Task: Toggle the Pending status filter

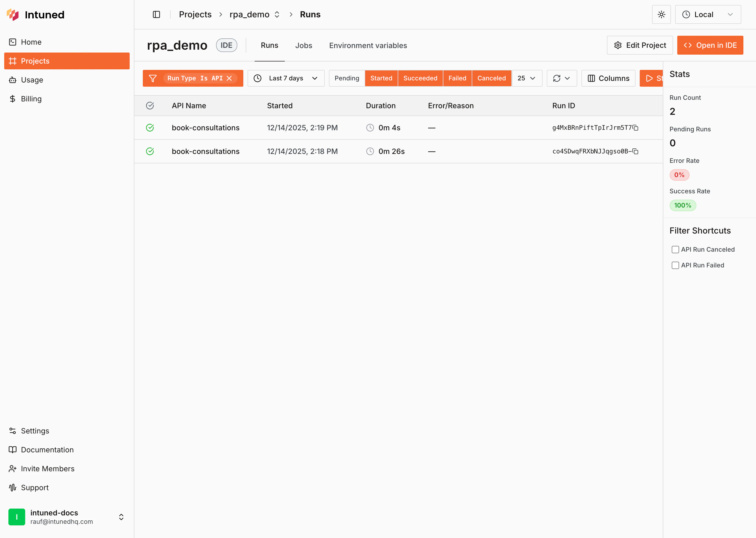Action: point(346,78)
